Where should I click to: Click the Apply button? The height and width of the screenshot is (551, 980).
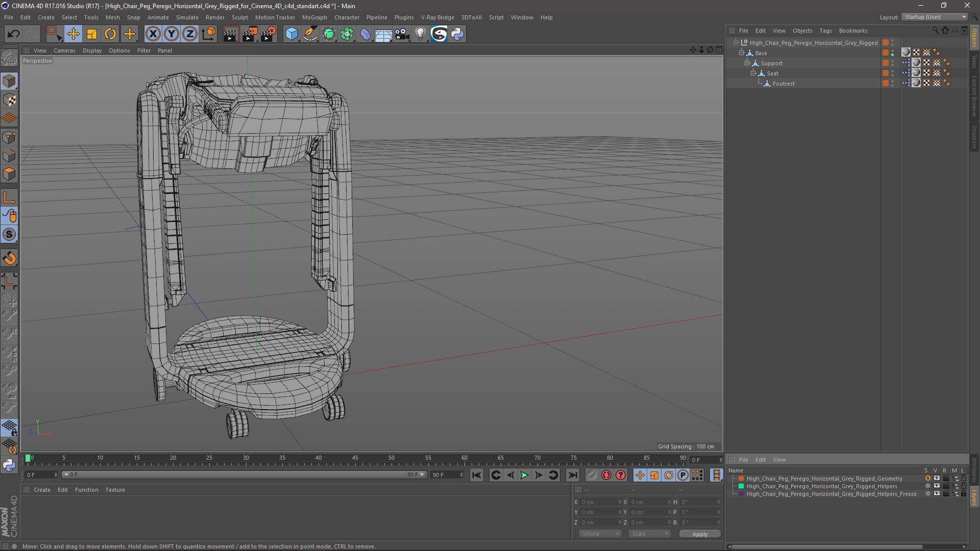pos(700,534)
